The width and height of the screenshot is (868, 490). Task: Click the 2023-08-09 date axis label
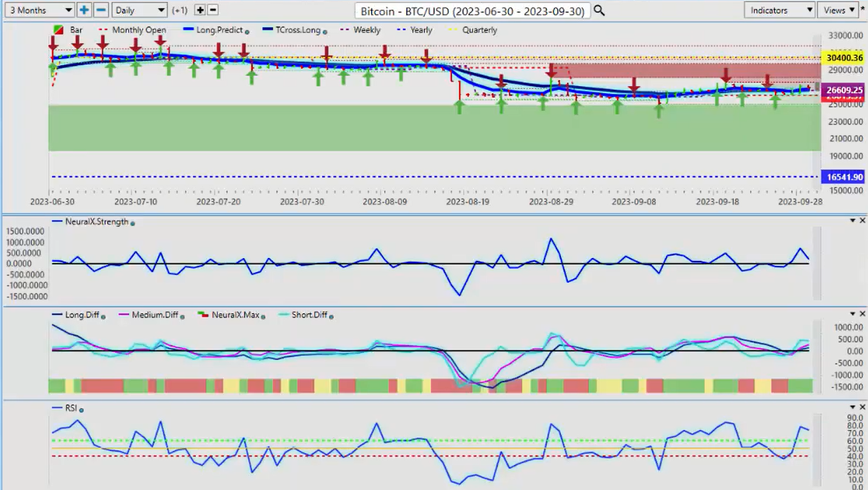click(385, 201)
